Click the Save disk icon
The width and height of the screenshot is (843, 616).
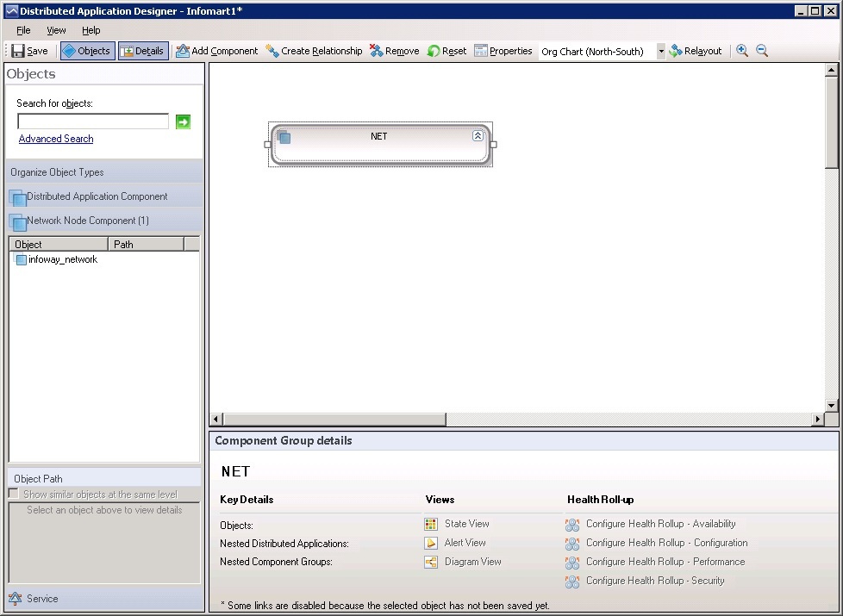click(18, 51)
